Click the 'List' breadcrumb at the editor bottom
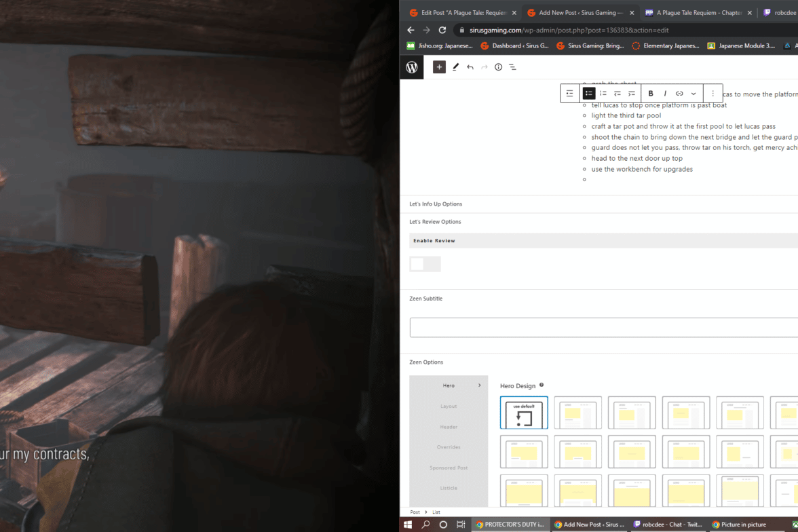 pos(436,512)
